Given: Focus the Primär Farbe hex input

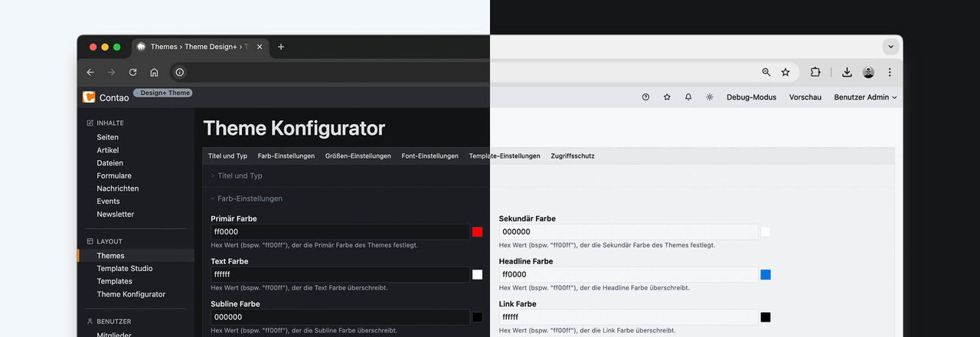Looking at the screenshot, I should 340,231.
